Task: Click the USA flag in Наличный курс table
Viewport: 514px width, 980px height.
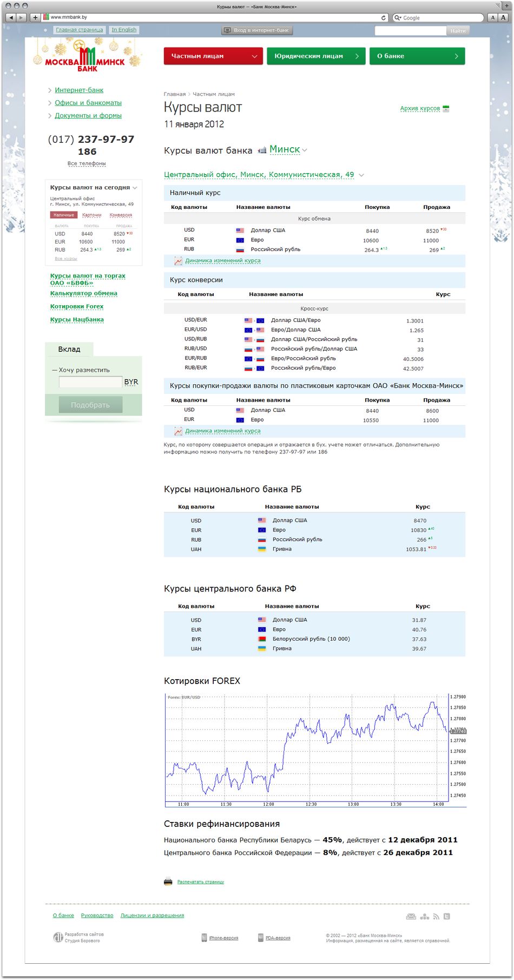Action: click(x=240, y=231)
